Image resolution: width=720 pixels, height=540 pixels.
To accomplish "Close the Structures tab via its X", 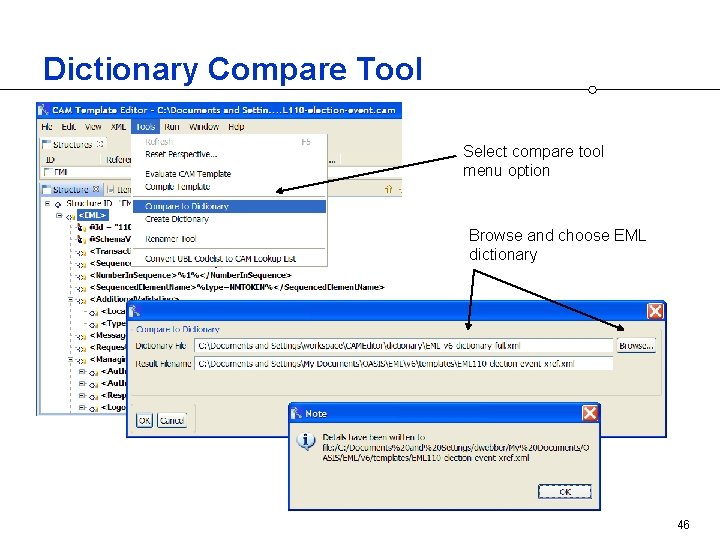I will point(100,144).
